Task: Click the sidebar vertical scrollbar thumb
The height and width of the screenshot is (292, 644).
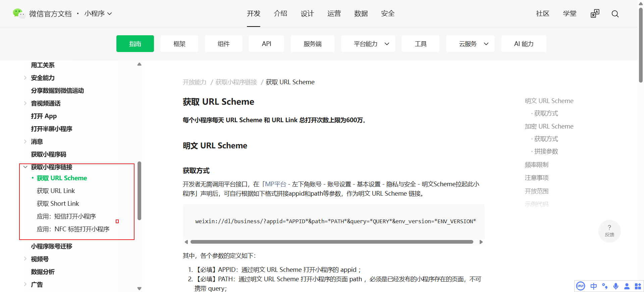Action: (139, 191)
